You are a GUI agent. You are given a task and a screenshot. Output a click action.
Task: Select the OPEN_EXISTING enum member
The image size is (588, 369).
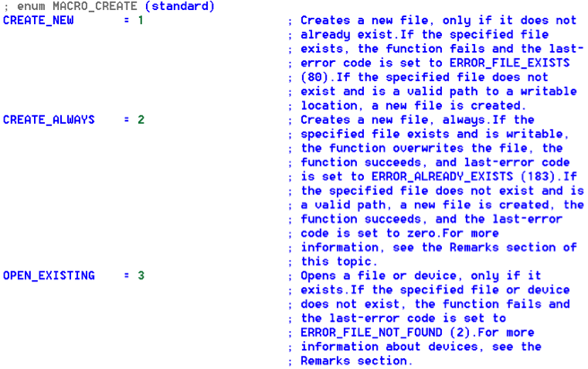pyautogui.click(x=49, y=275)
